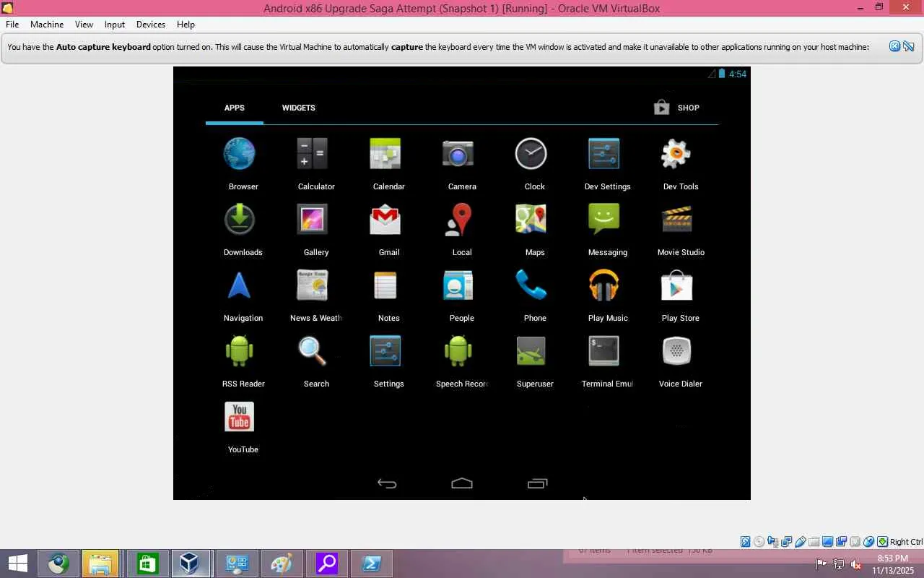This screenshot has width=924, height=578.
Task: Click the speaker volume tray icon
Action: pos(855,564)
